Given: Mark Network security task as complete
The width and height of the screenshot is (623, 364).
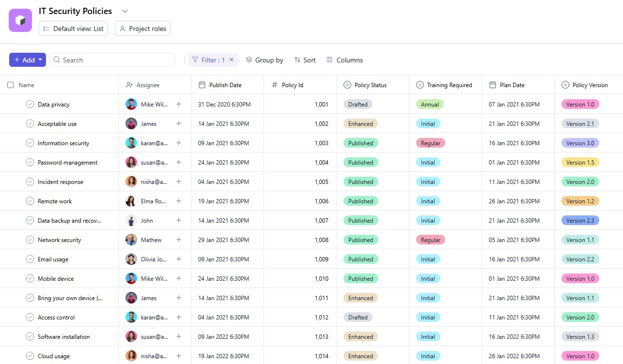Looking at the screenshot, I should click(30, 240).
